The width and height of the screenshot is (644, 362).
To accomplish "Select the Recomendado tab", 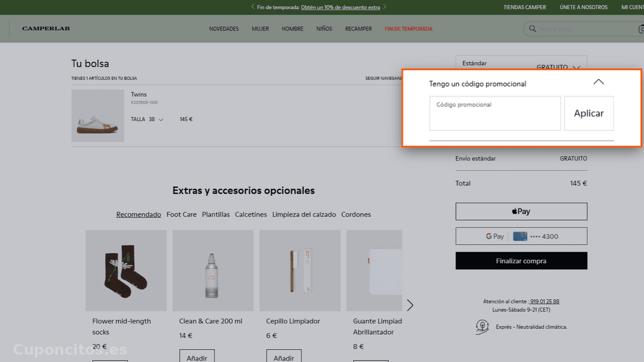I will (138, 215).
